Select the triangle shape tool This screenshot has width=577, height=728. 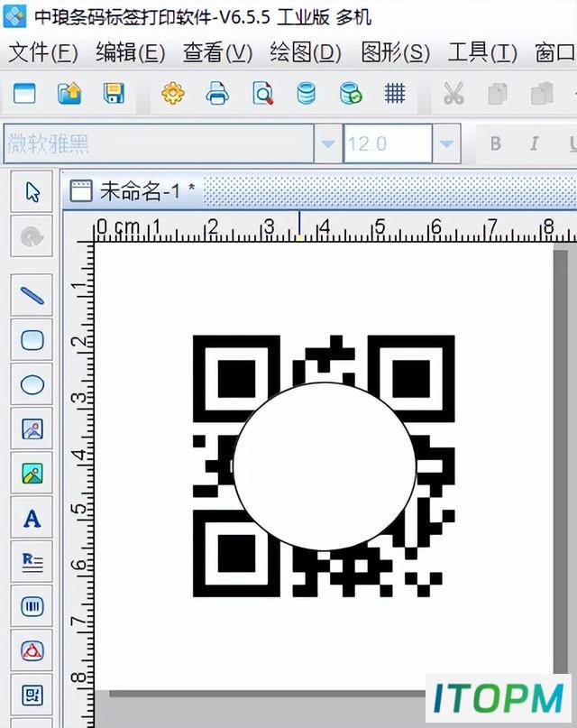(32, 651)
